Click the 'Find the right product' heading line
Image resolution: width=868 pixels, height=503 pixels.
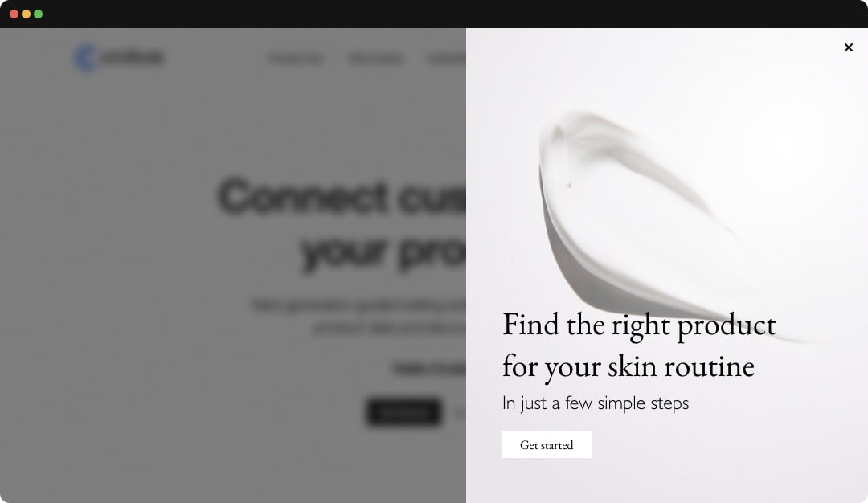[639, 325]
